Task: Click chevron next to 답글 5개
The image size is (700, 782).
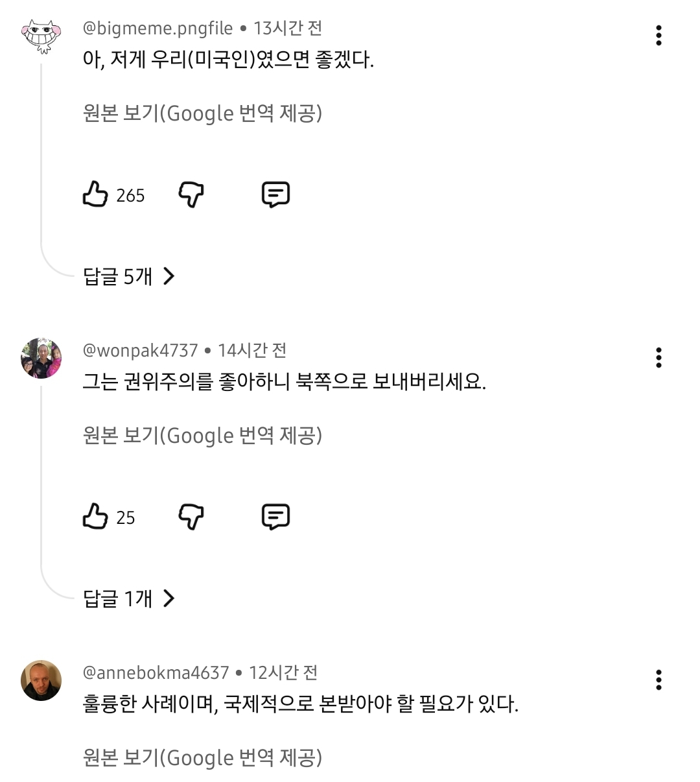Action: (x=169, y=277)
